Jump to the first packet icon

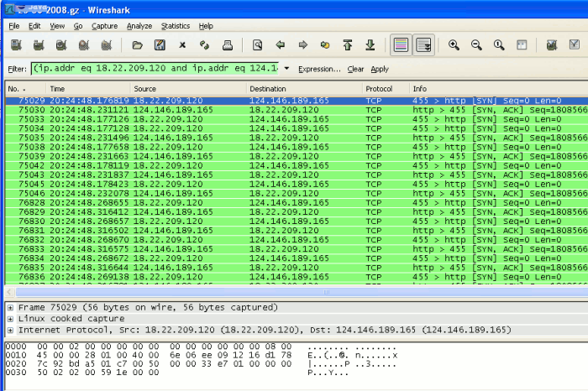(348, 45)
